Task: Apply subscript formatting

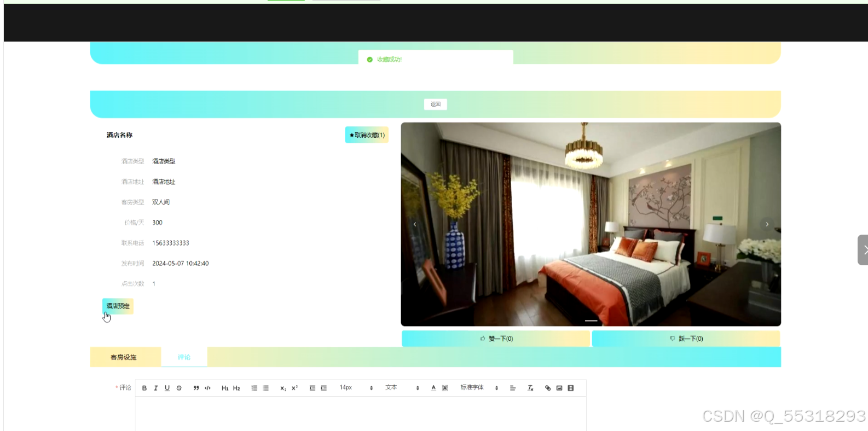Action: pos(283,388)
